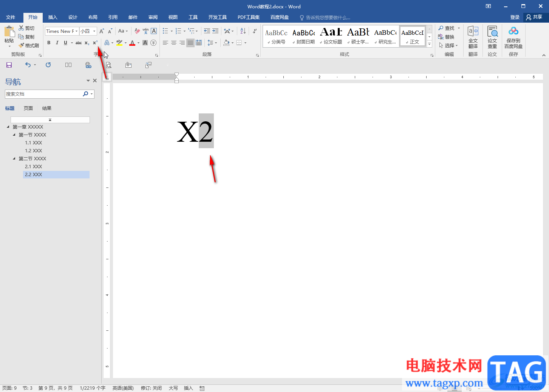Click the Shrink Font button
The width and height of the screenshot is (549, 392).
coord(110,31)
